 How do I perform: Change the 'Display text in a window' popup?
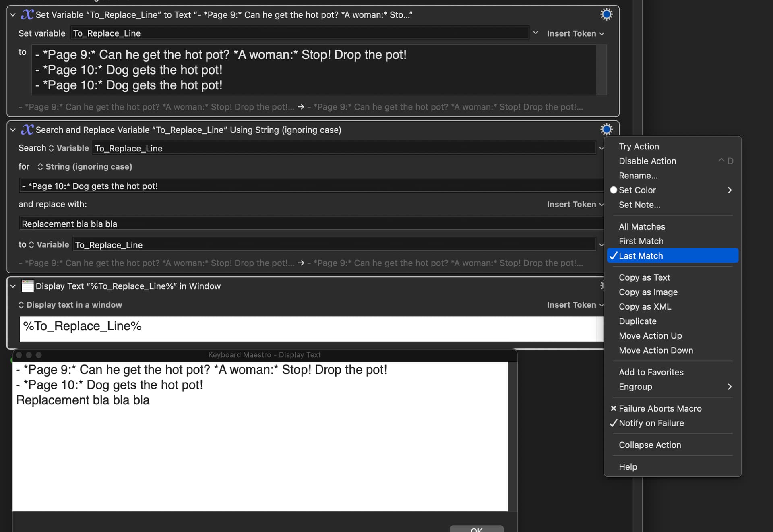pyautogui.click(x=70, y=305)
